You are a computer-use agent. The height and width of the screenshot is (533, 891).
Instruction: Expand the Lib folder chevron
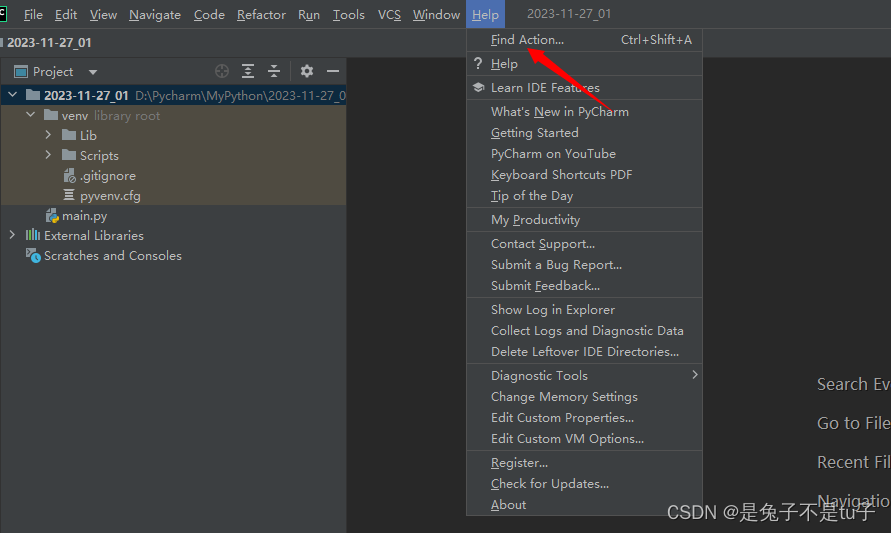(48, 135)
